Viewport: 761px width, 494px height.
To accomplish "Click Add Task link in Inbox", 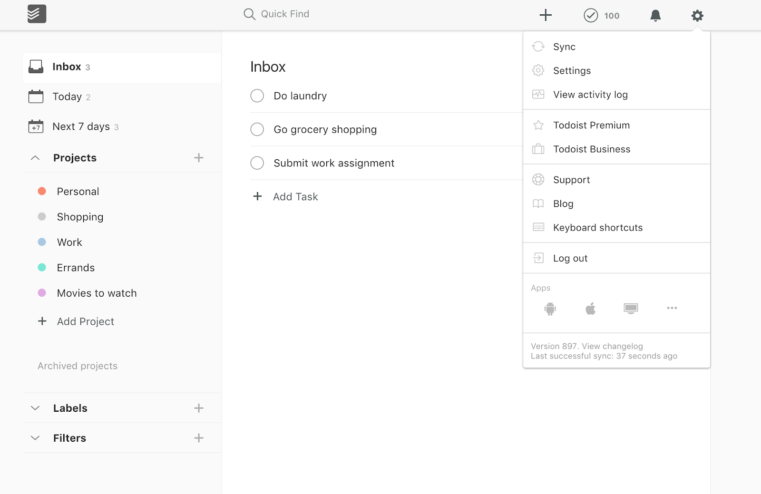I will (x=295, y=197).
